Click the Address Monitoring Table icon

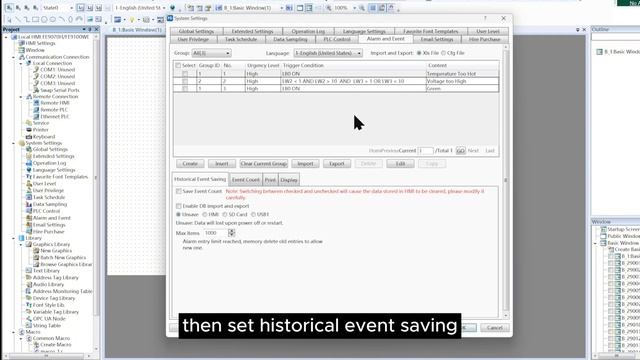29,291
